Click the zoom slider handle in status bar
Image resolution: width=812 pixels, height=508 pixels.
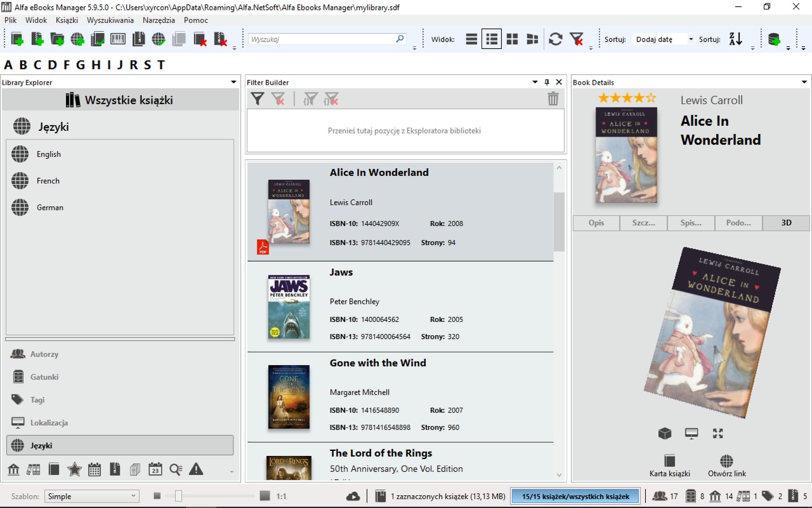pos(178,496)
